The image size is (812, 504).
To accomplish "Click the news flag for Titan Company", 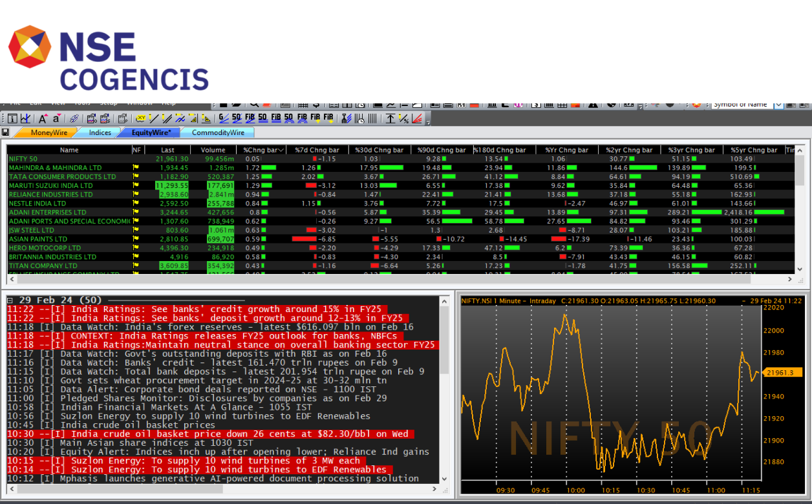I will 136,266.
